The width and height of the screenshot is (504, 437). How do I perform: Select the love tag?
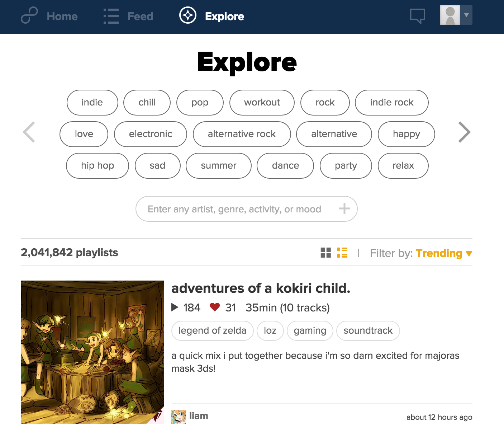coord(84,134)
